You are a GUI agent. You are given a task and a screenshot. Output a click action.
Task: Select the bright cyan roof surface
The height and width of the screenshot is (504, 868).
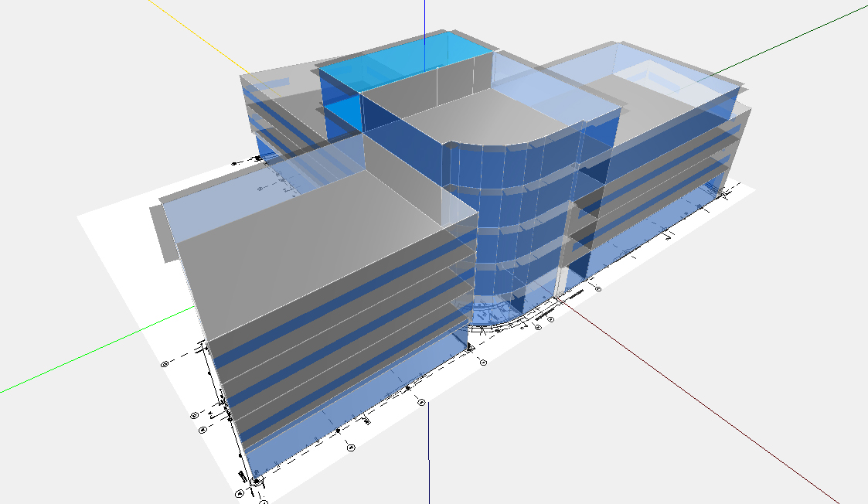click(x=402, y=60)
